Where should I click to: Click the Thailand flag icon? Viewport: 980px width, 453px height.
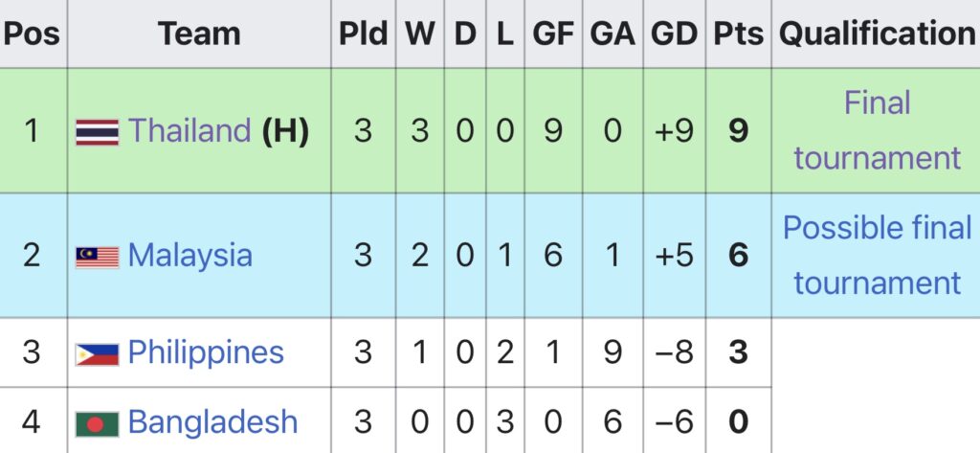(x=97, y=131)
